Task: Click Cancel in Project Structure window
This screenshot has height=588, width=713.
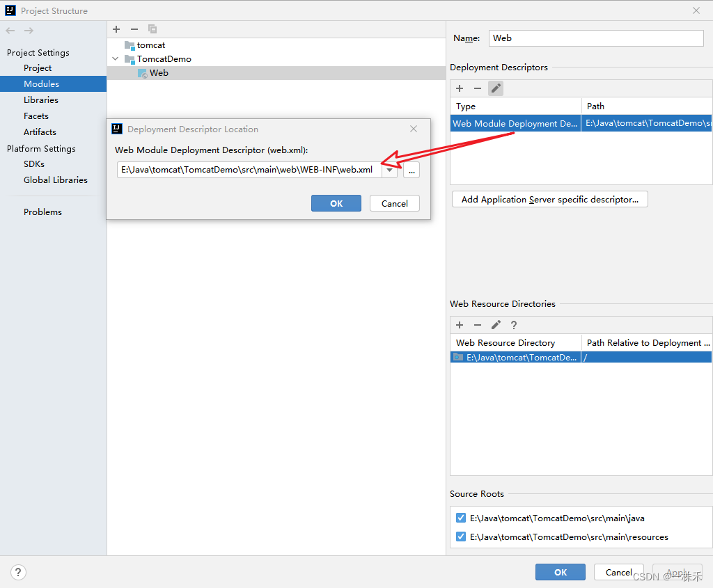Action: click(x=618, y=572)
